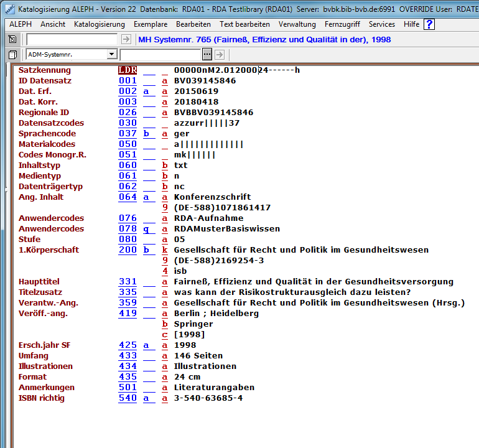Click the Springer publisher value

tap(193, 324)
